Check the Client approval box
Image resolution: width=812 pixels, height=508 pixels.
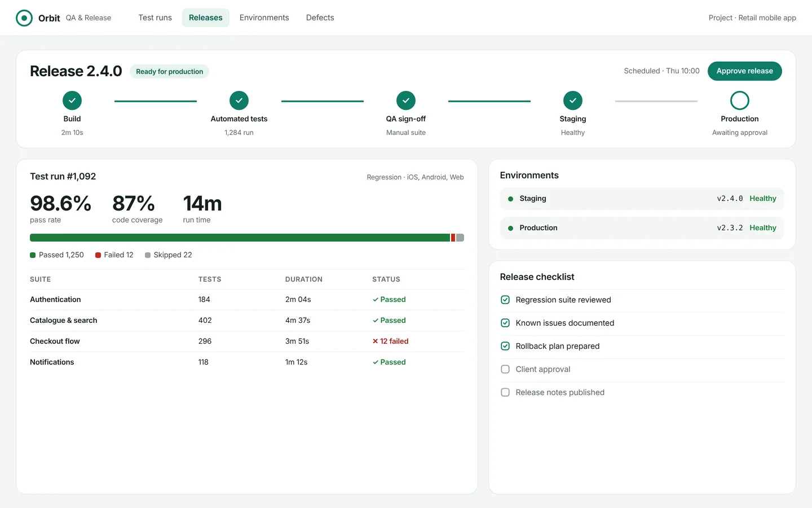pyautogui.click(x=505, y=369)
